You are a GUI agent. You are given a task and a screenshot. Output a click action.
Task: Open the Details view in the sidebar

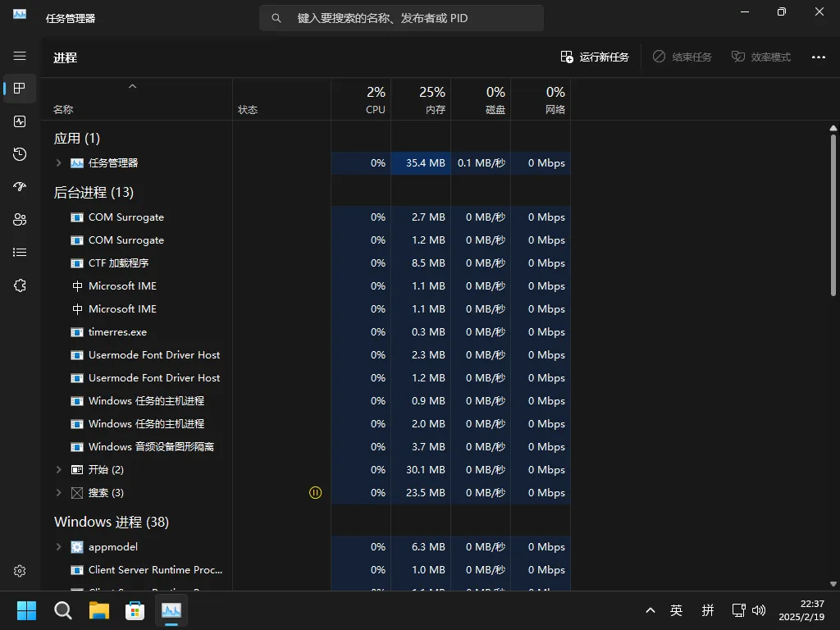click(19, 252)
